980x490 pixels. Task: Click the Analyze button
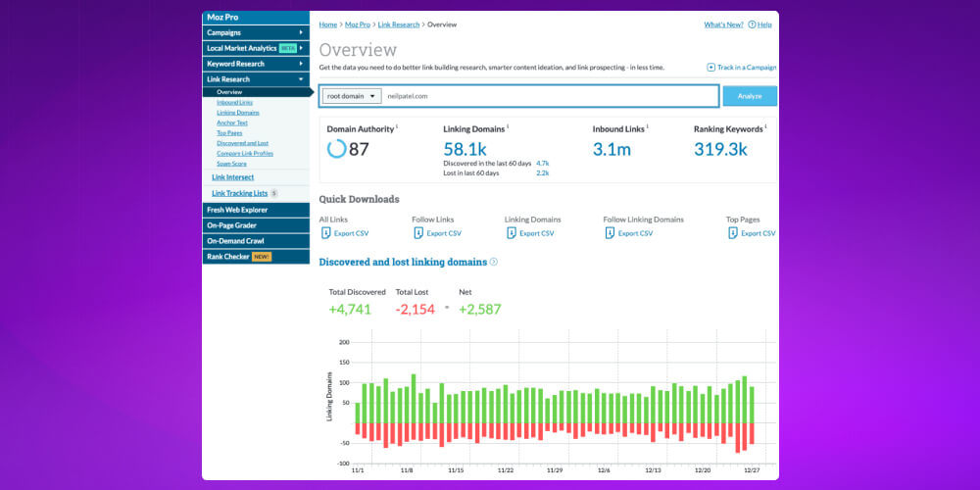click(750, 96)
